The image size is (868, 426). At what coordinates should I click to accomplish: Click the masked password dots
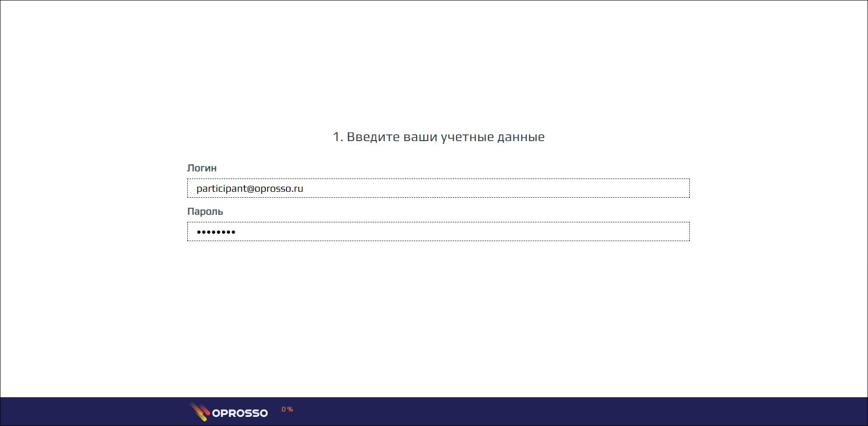[x=216, y=232]
